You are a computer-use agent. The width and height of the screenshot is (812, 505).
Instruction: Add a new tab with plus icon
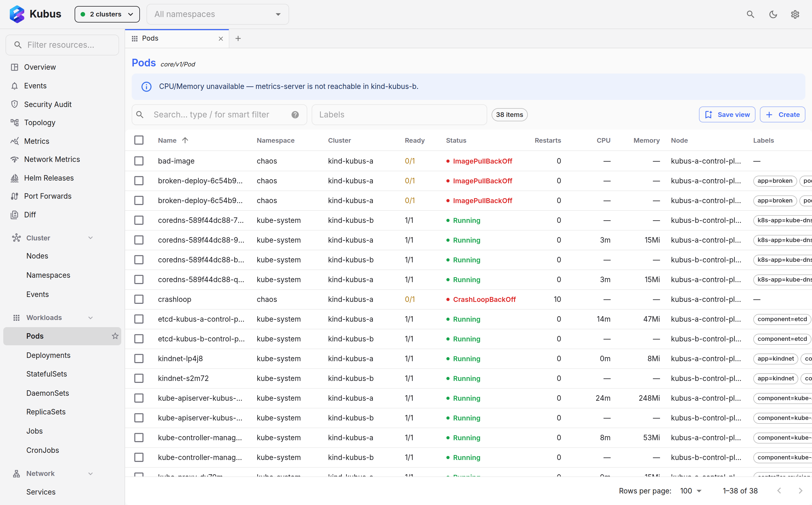click(x=238, y=39)
